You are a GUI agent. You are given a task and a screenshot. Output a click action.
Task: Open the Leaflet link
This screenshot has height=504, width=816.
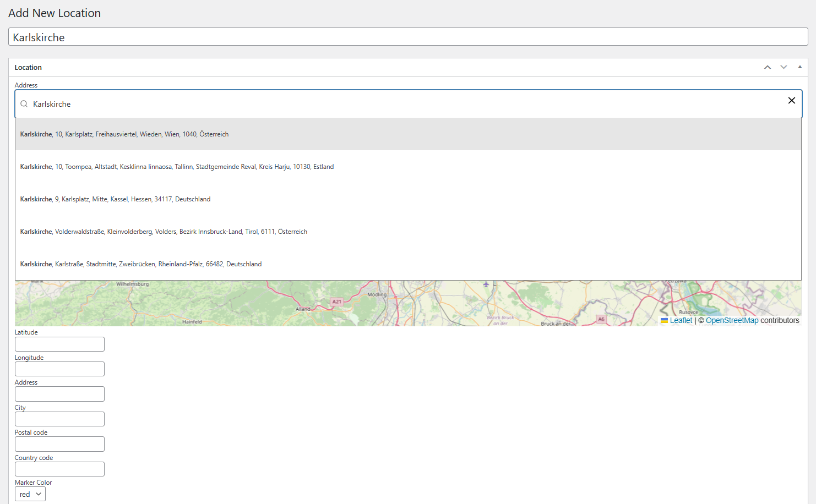click(x=681, y=320)
